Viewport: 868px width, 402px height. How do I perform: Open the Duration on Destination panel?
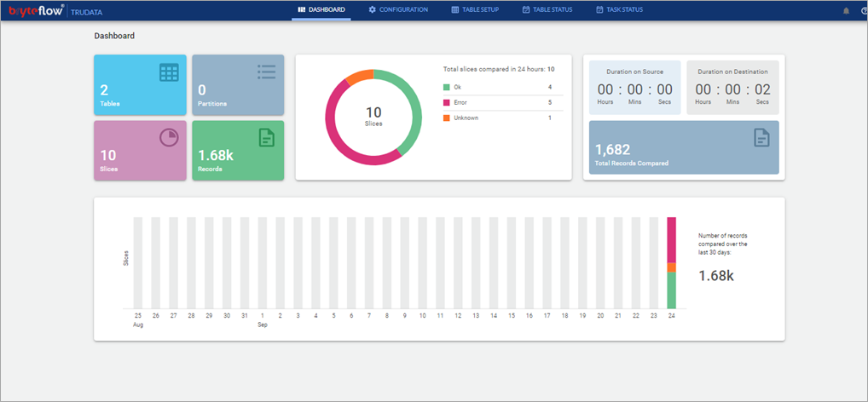(732, 87)
